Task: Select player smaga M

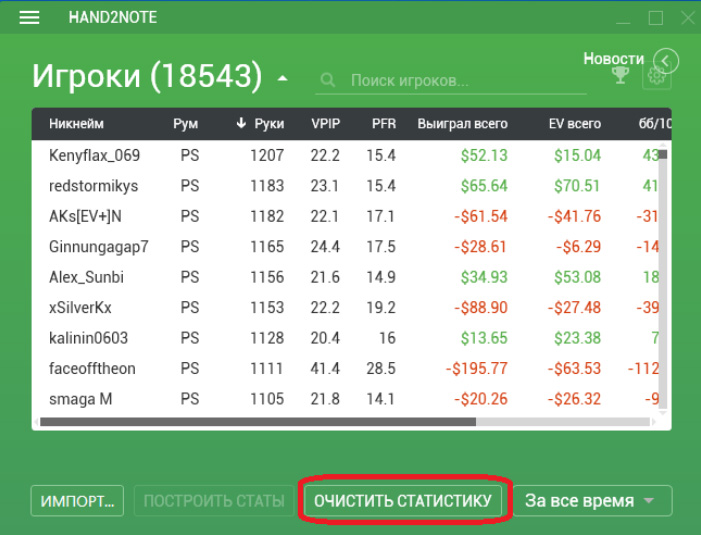Action: pos(80,399)
